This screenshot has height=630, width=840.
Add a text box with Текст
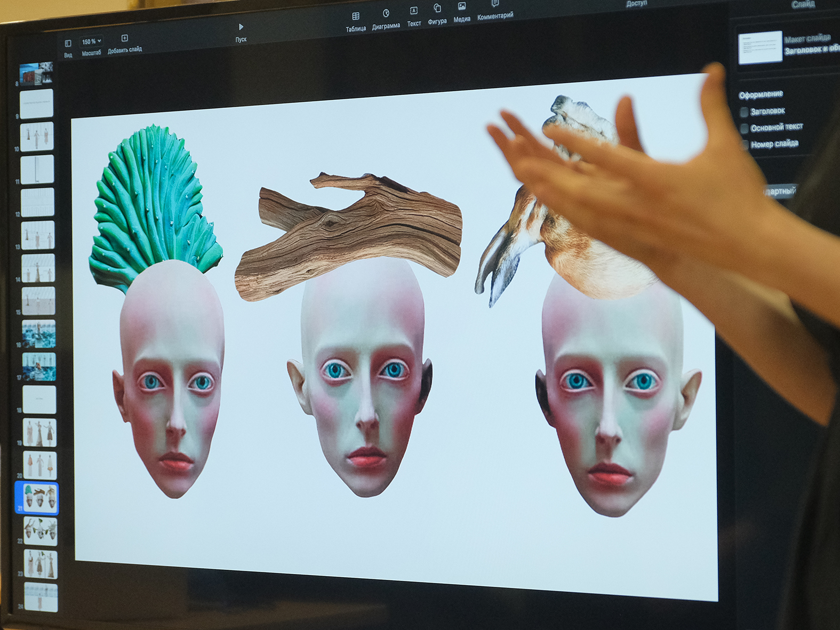click(x=413, y=11)
